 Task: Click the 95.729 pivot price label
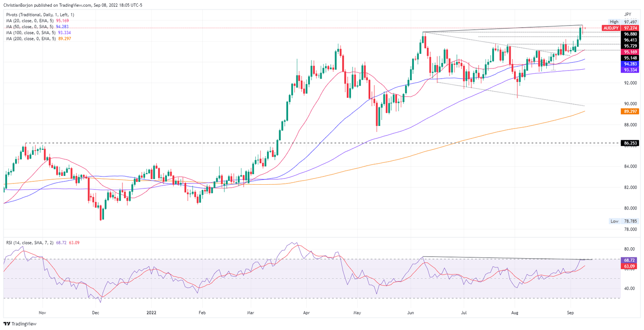pyautogui.click(x=631, y=46)
